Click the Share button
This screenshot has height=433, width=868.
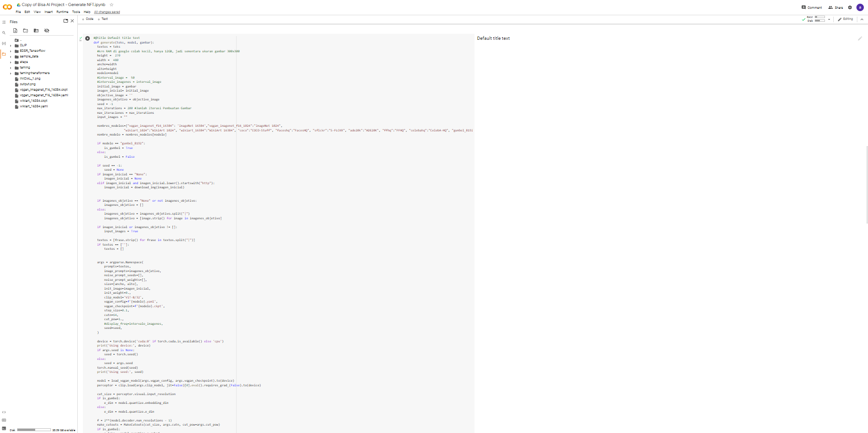click(x=836, y=7)
